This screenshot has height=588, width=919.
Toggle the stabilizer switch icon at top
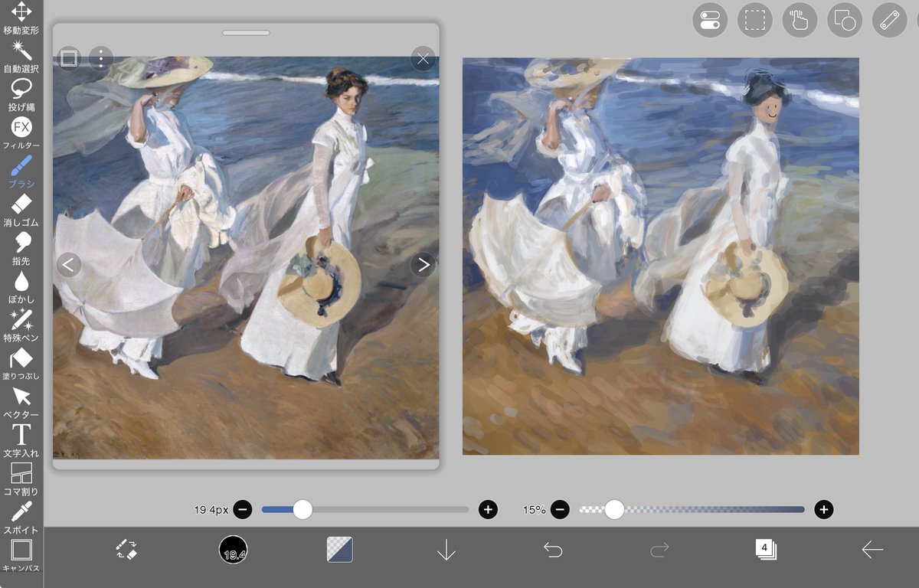(710, 21)
